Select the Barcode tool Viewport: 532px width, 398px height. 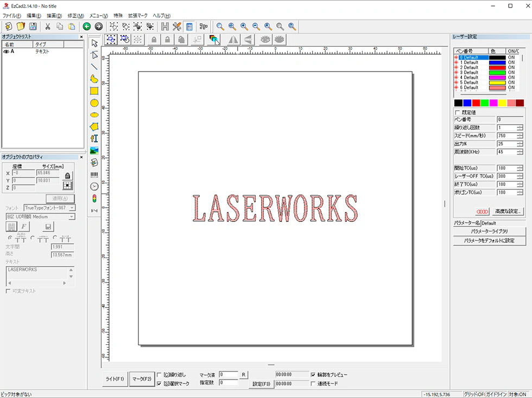coord(94,175)
